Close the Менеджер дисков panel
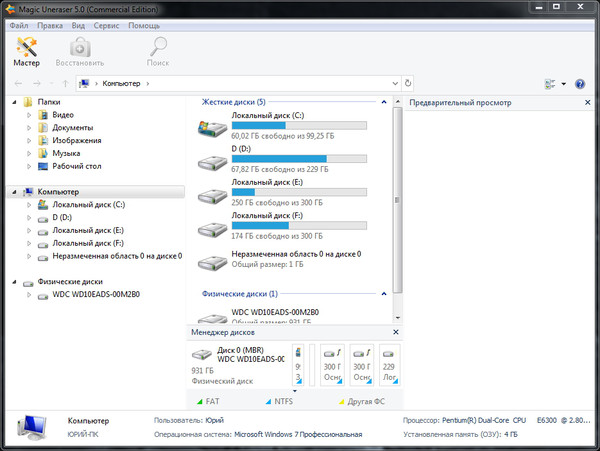Screen dimensions: 600x451 coord(396,332)
